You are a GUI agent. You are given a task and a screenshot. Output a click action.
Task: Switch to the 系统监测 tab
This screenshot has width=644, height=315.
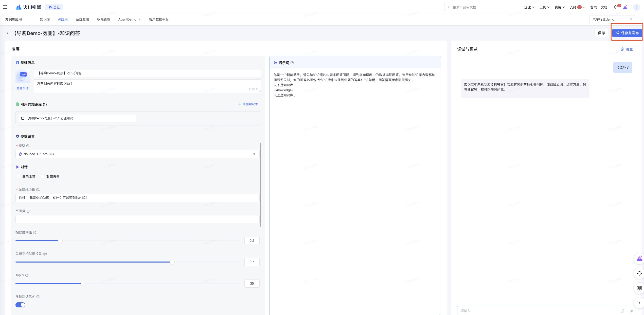82,19
